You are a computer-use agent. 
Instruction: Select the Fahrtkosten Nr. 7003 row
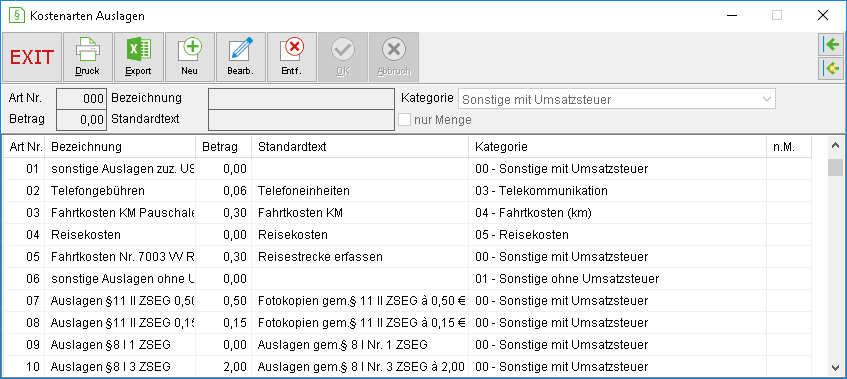(x=408, y=257)
